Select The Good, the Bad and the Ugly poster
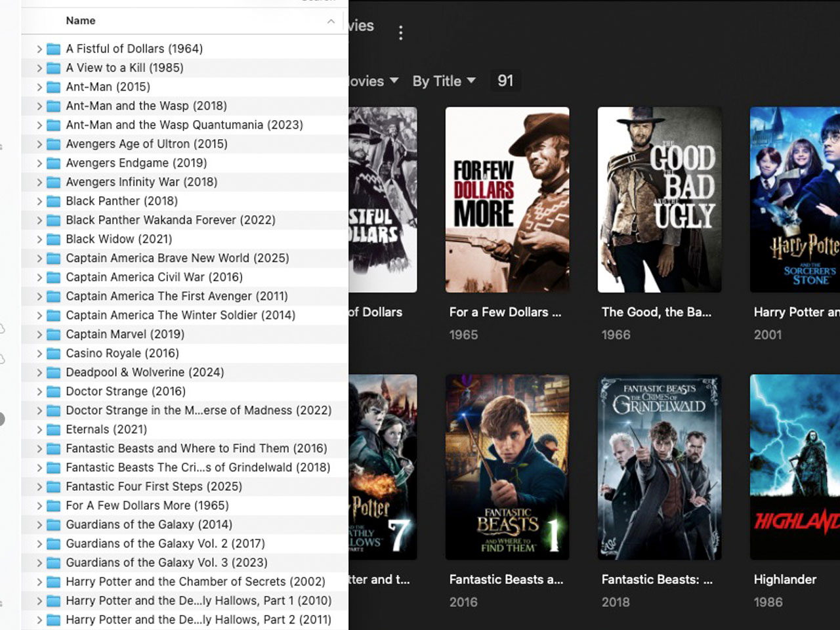840x630 pixels. 660,199
